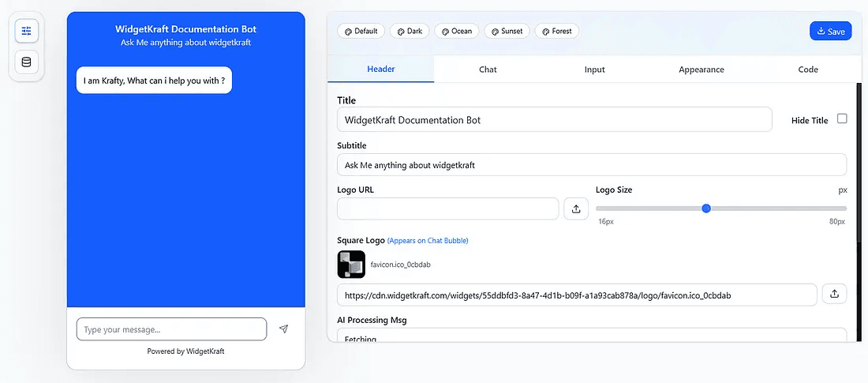Save the widget configuration
The image size is (868, 383).
pyautogui.click(x=830, y=31)
